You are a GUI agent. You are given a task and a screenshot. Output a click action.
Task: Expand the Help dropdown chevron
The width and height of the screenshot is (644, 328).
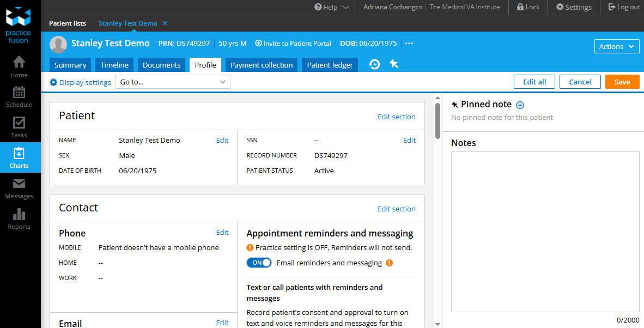point(345,7)
